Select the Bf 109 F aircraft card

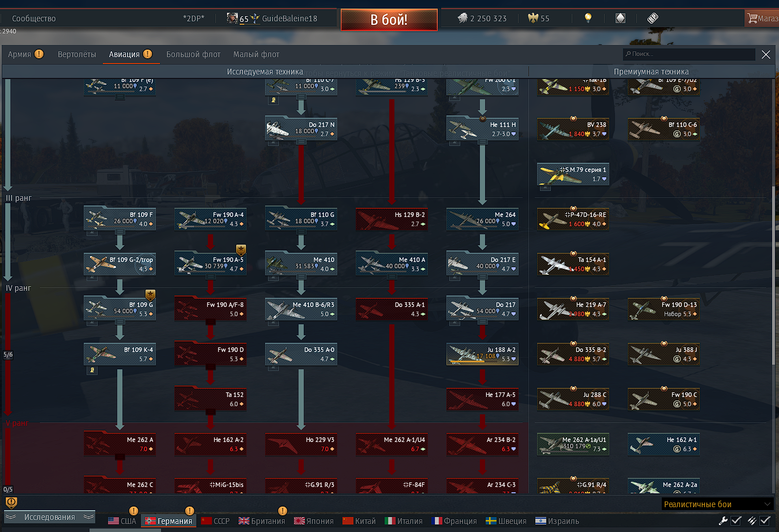pyautogui.click(x=120, y=219)
